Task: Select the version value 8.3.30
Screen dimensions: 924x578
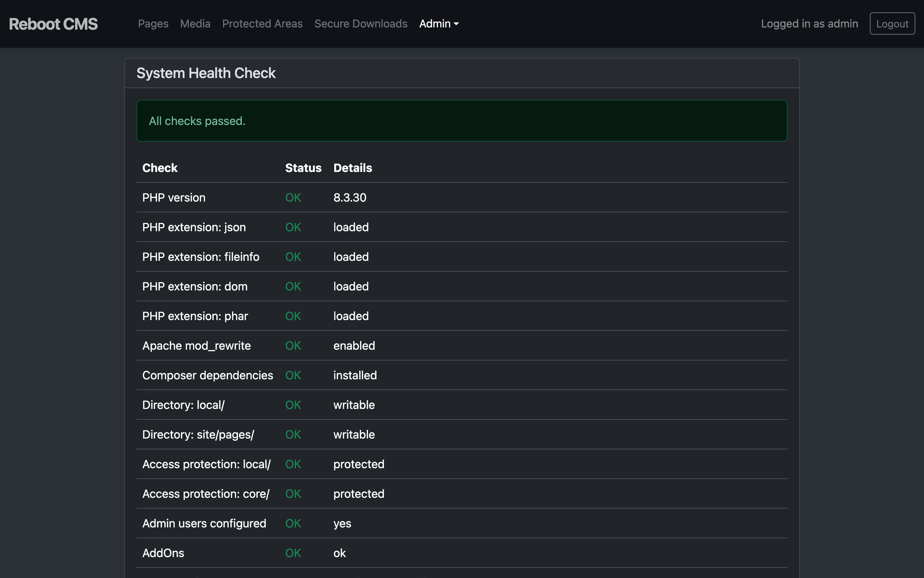Action: tap(350, 198)
